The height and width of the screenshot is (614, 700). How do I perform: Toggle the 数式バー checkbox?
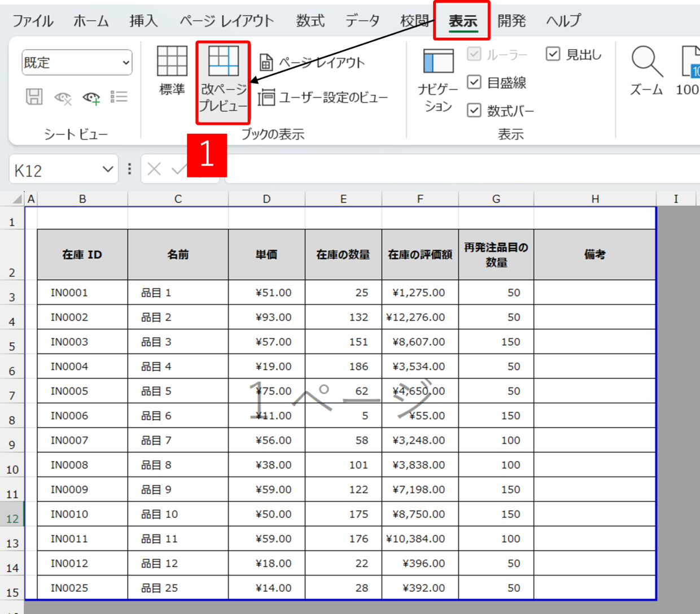tap(474, 110)
